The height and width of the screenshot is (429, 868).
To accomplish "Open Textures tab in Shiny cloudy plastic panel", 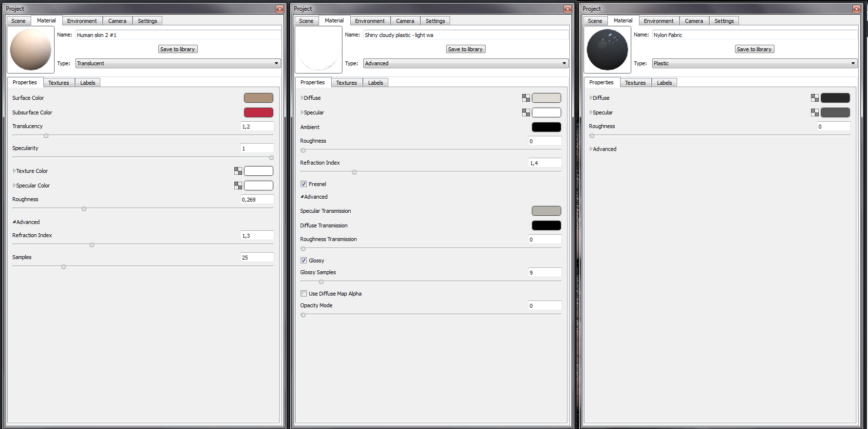I will [346, 83].
